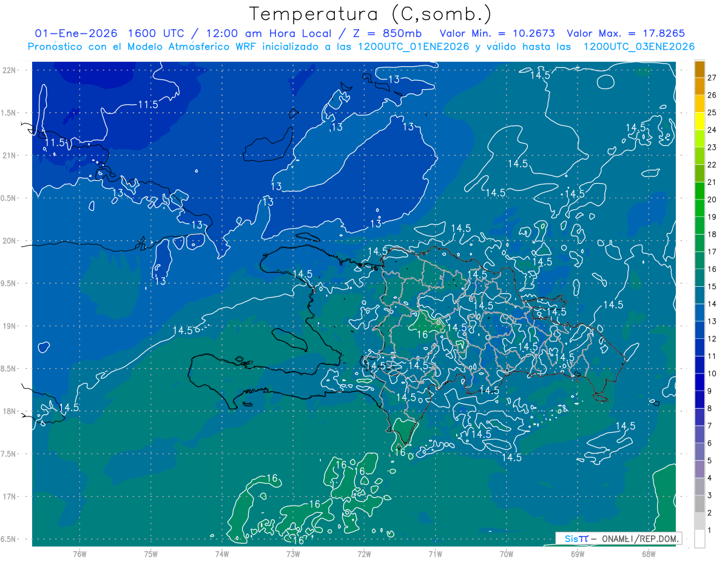Click the "75W" longitude axis label
Viewport: 728px width, 562px height.
[150, 554]
